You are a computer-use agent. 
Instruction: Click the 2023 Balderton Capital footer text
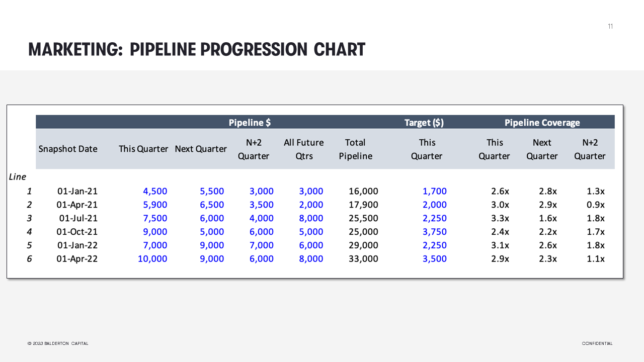click(x=58, y=343)
